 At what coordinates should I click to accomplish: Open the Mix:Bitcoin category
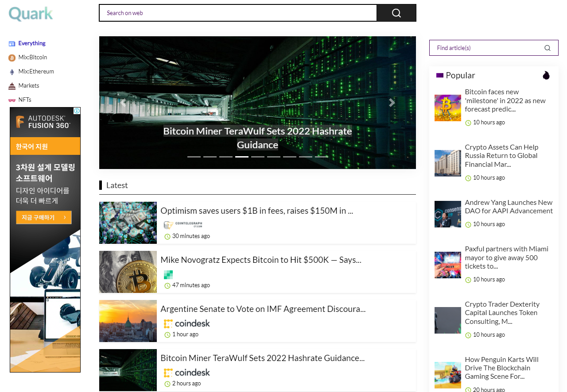pos(32,58)
